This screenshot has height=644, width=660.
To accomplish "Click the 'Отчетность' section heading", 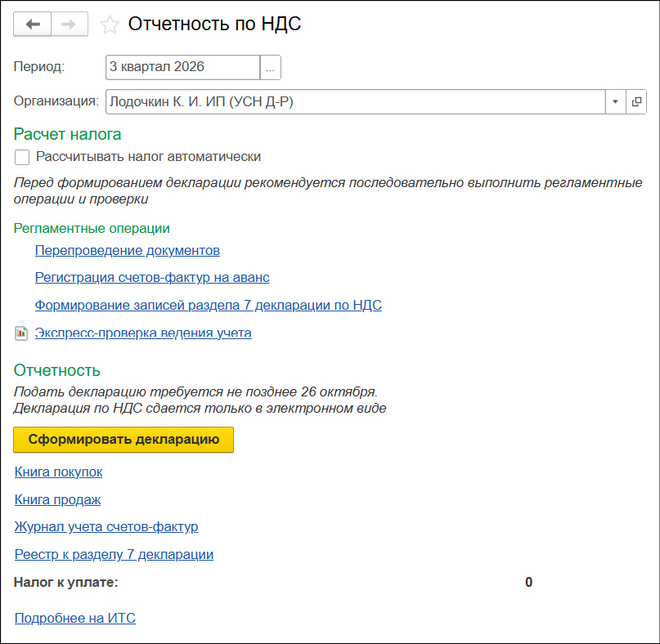I will point(56,370).
